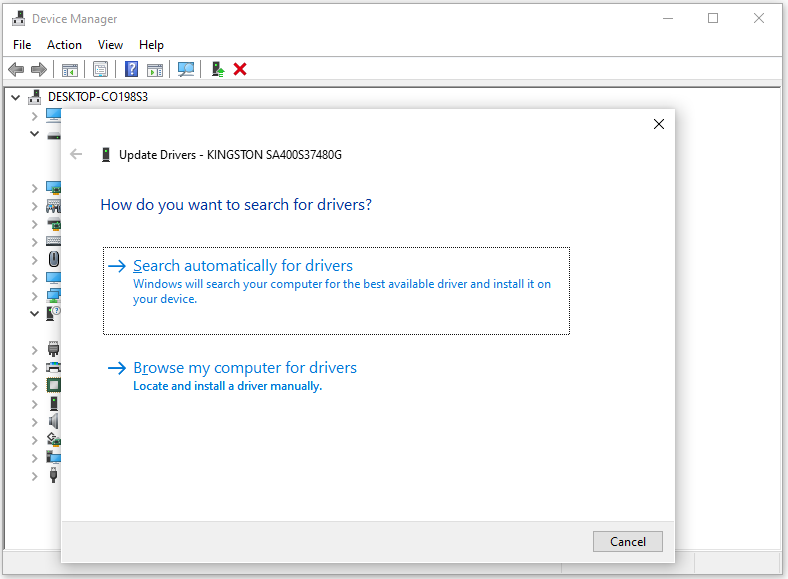
Task: Click the Update device driver toolbar icon
Action: click(218, 69)
